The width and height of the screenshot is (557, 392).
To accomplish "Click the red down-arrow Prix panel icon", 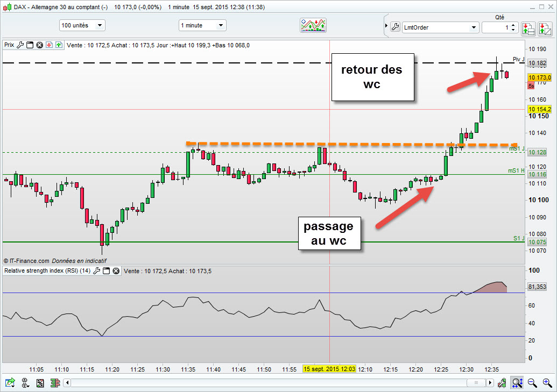I will click(x=50, y=45).
